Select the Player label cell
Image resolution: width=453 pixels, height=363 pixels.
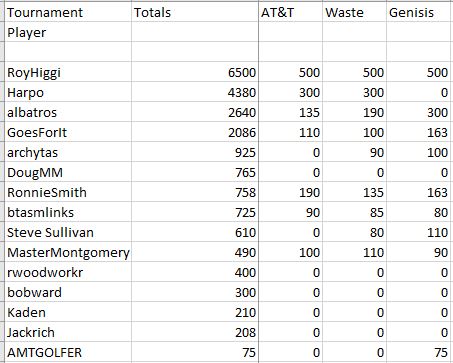(x=68, y=32)
